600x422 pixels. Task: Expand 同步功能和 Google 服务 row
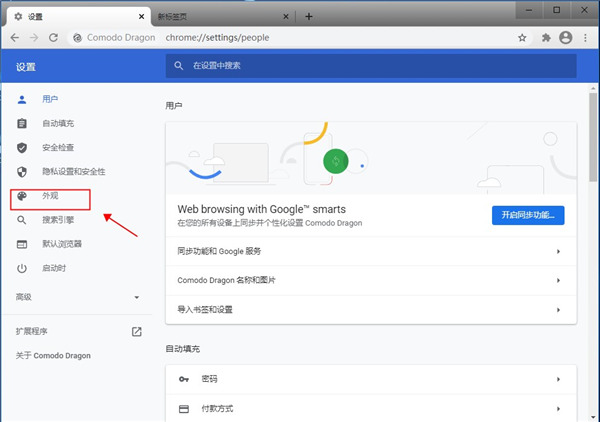[557, 252]
